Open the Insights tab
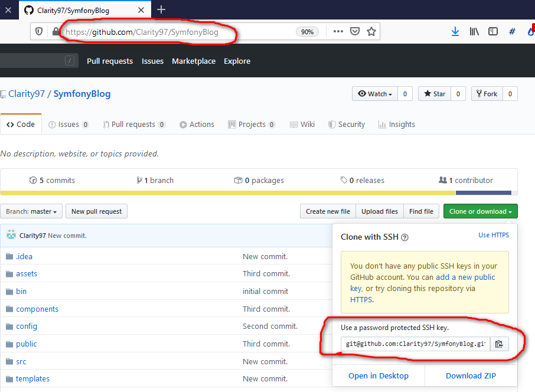This screenshot has width=535, height=392. [397, 125]
